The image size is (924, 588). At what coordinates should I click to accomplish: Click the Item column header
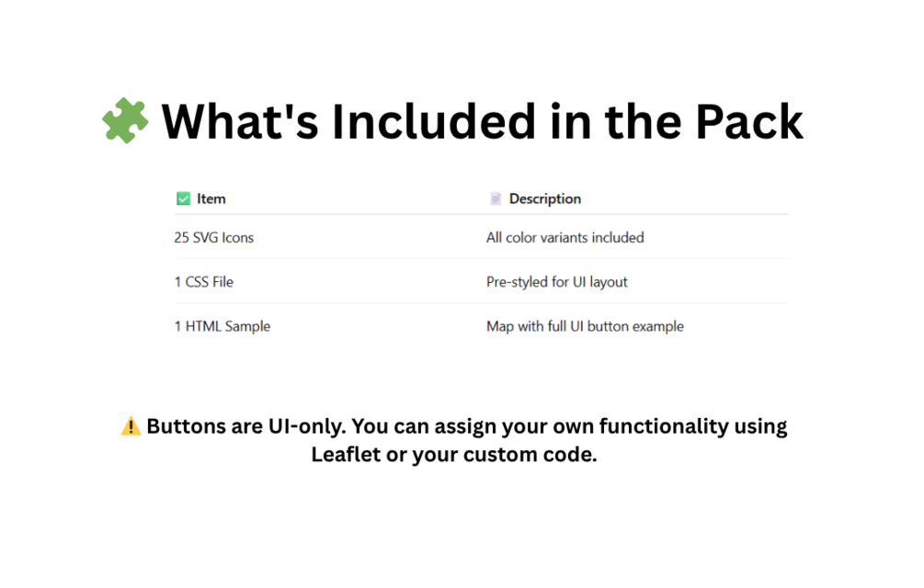tap(211, 199)
